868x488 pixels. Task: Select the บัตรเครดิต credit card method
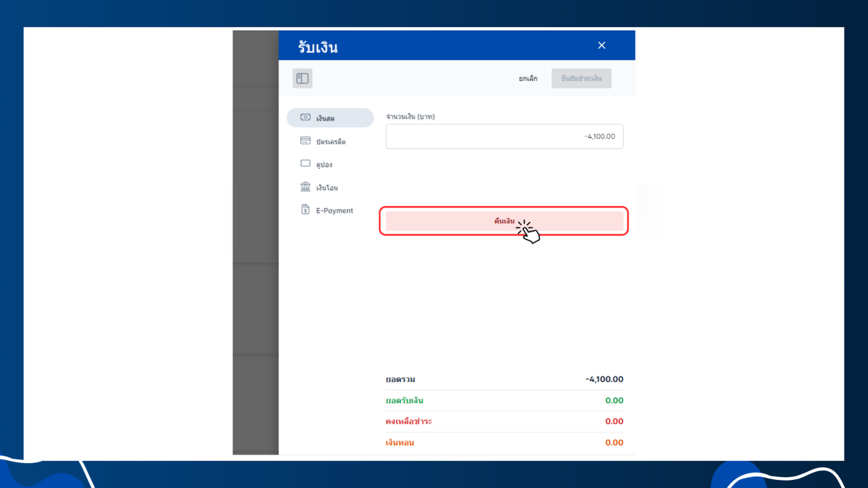330,141
